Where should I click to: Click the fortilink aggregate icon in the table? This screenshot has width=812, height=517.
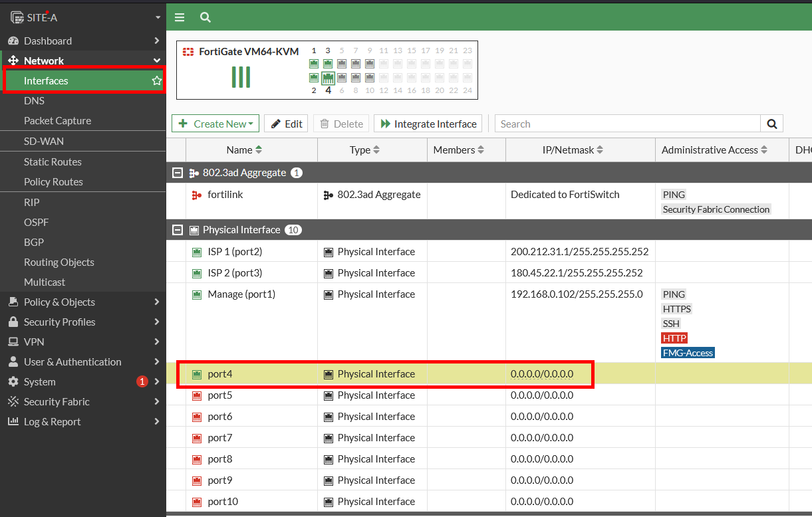tap(197, 195)
